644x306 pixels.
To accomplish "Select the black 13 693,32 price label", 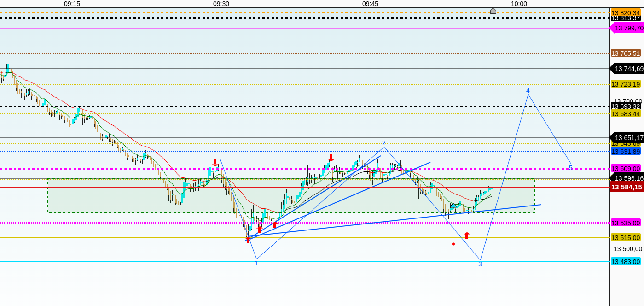I will pos(626,106).
